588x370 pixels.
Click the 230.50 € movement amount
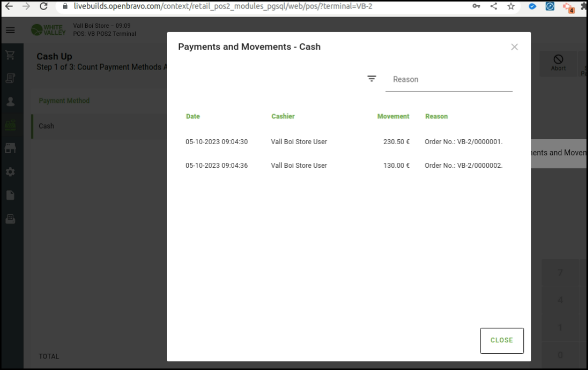(396, 142)
